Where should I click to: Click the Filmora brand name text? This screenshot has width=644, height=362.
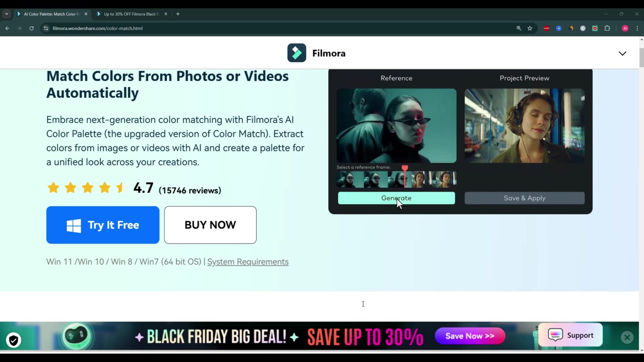329,53
